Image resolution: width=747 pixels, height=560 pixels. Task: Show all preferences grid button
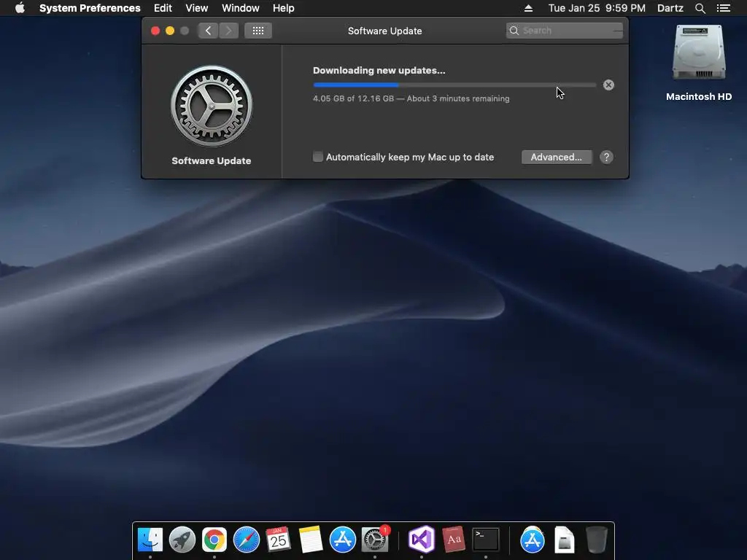point(258,31)
